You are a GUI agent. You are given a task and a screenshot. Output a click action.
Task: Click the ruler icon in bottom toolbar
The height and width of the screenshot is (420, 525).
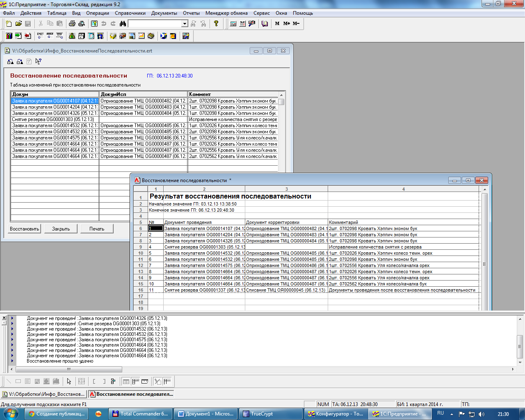pyautogui.click(x=145, y=381)
